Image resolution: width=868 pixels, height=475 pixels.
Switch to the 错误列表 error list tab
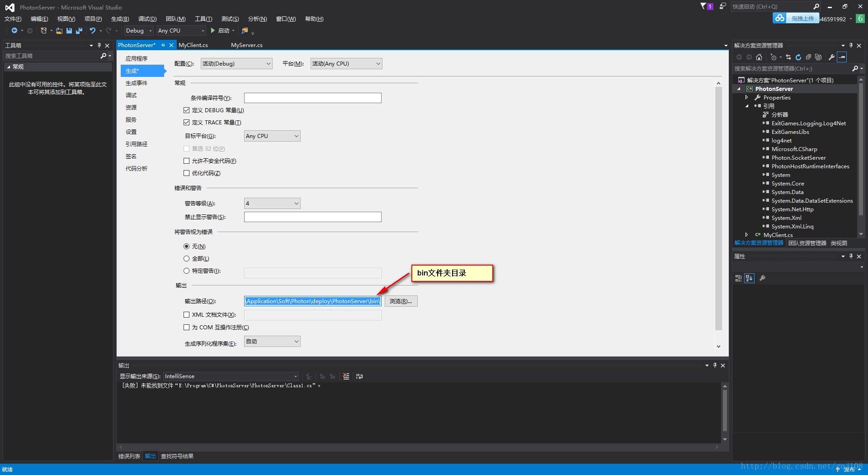pyautogui.click(x=129, y=456)
